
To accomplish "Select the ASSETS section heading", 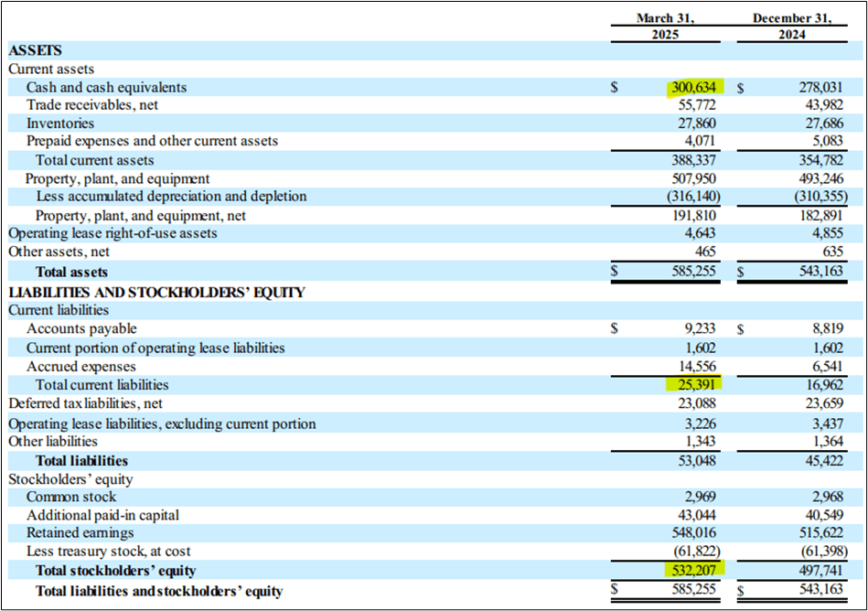I will pos(35,50).
